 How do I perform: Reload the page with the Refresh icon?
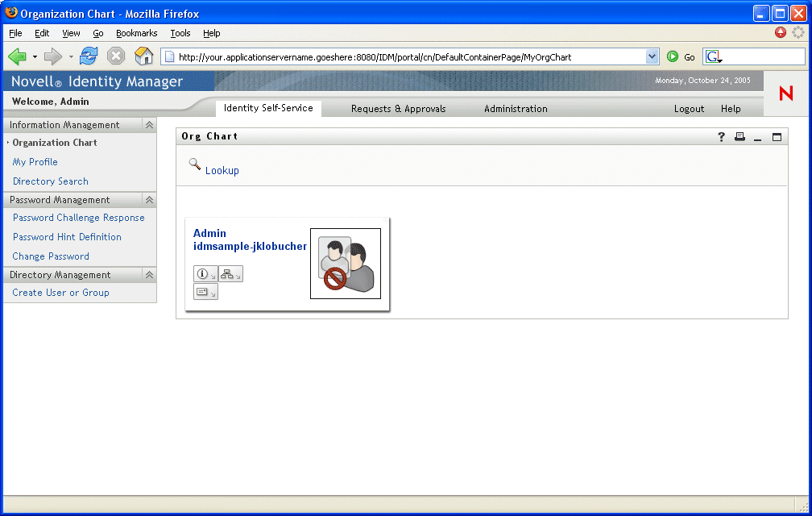89,56
